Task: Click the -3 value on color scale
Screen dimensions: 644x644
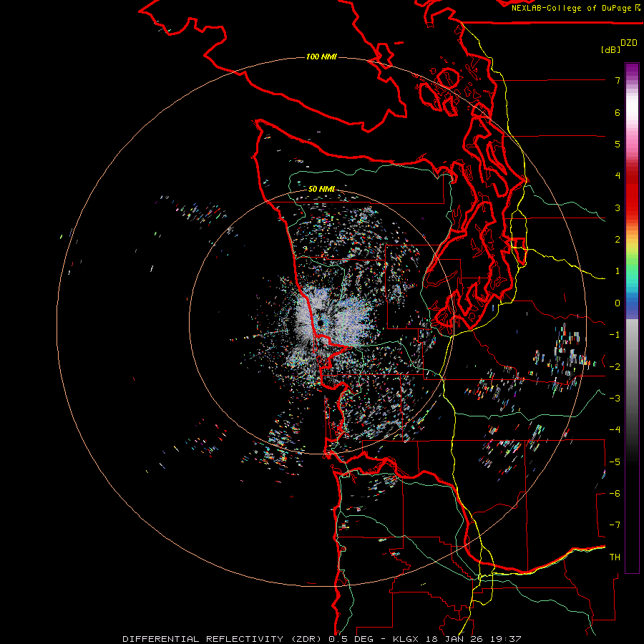Action: [x=615, y=398]
